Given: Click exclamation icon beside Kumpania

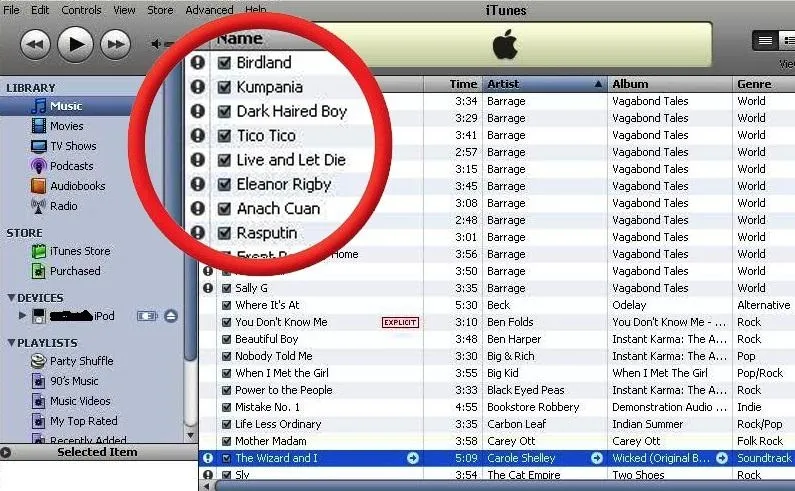Looking at the screenshot, I should [198, 87].
